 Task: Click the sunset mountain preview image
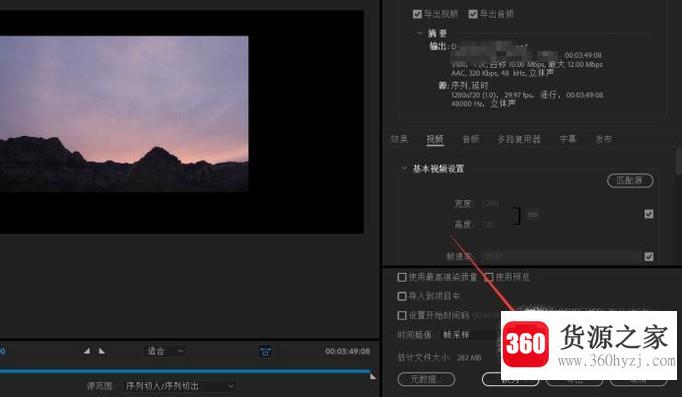[x=124, y=113]
